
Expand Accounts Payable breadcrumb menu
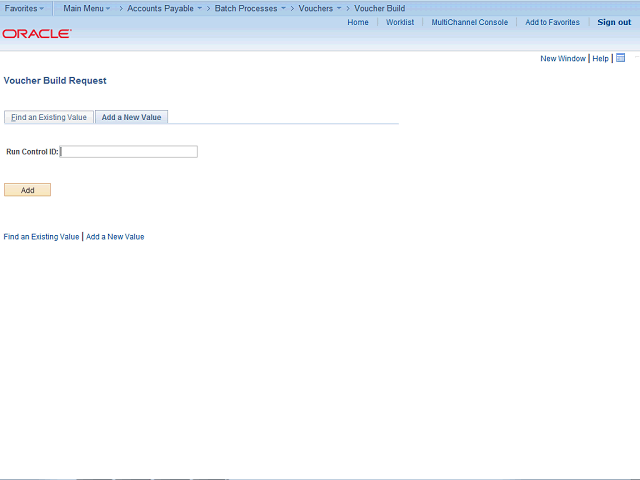click(164, 8)
